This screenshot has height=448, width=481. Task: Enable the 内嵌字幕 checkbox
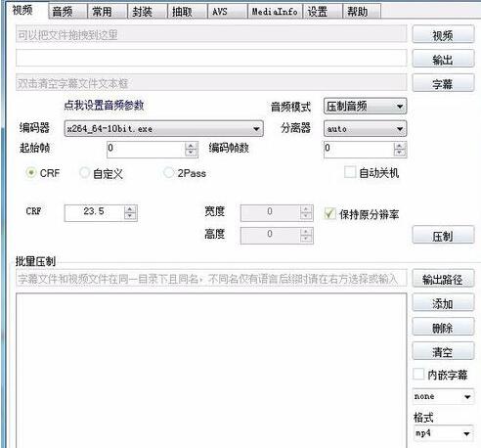(x=418, y=374)
